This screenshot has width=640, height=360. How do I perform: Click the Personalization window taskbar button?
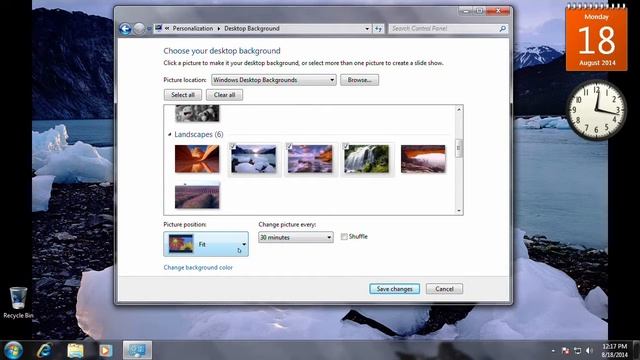(138, 350)
